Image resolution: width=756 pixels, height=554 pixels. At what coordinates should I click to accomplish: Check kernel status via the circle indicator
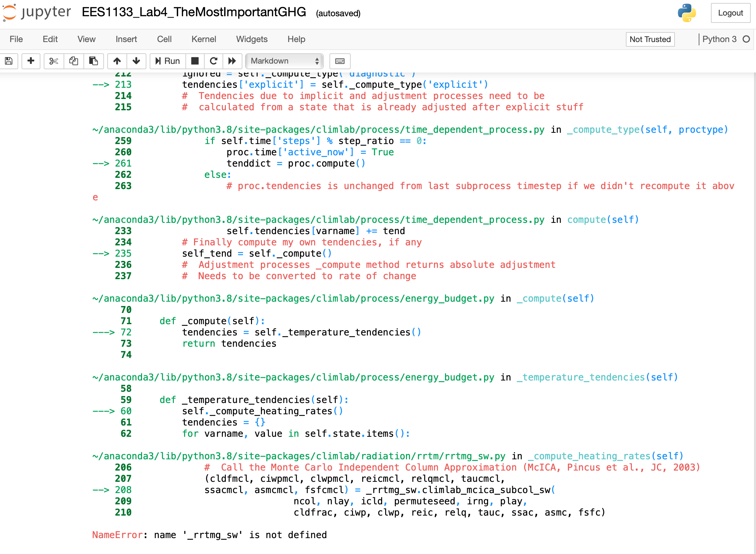(746, 39)
